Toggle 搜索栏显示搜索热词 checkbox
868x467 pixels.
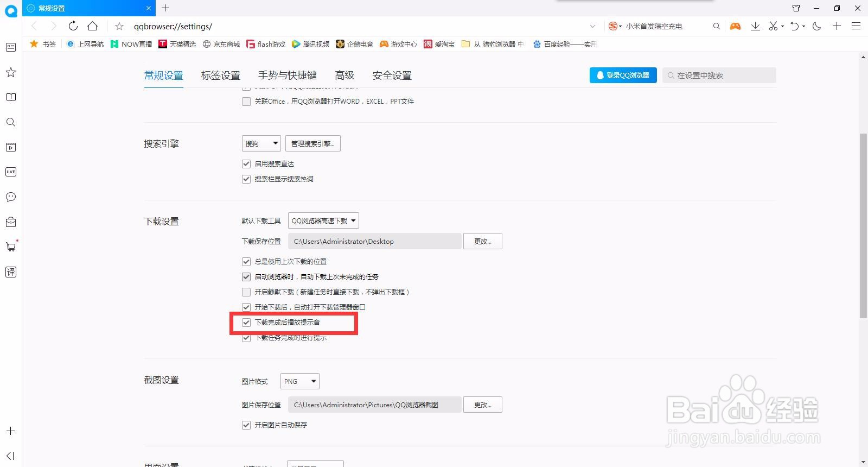point(246,179)
